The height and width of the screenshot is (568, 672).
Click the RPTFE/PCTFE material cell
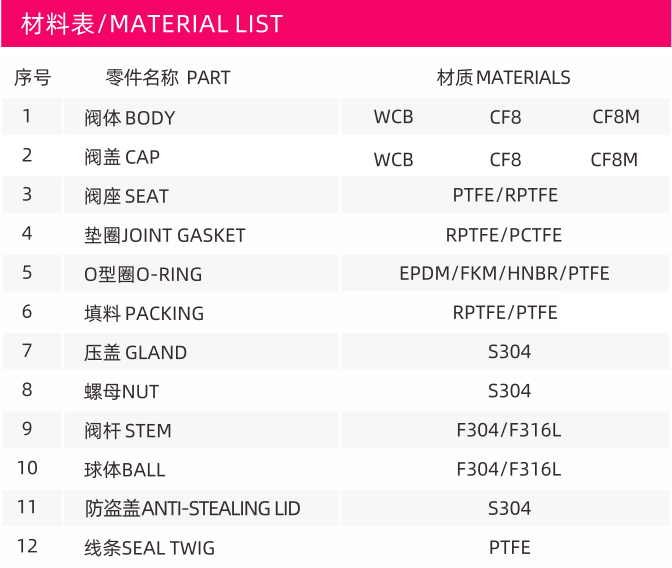click(x=505, y=234)
